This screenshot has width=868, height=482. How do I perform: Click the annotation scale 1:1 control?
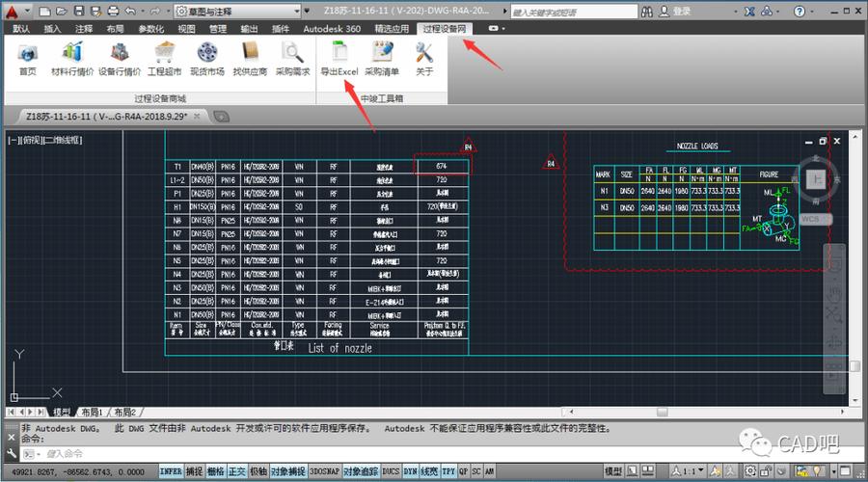[688, 471]
